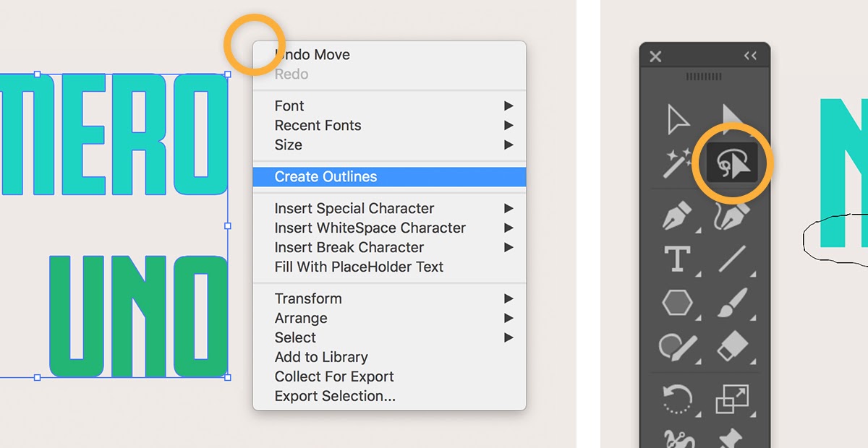
Task: Close the tools panel
Action: [x=655, y=56]
